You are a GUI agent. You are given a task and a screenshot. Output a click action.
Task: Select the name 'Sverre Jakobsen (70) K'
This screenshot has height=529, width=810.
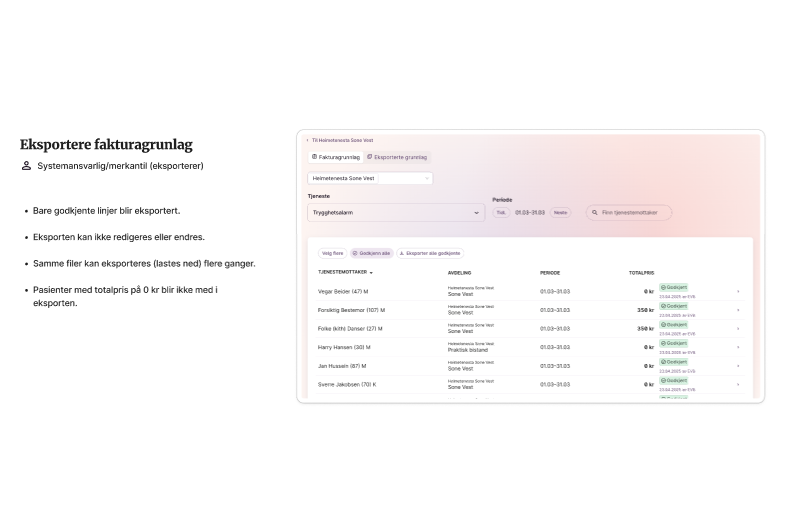coord(347,384)
